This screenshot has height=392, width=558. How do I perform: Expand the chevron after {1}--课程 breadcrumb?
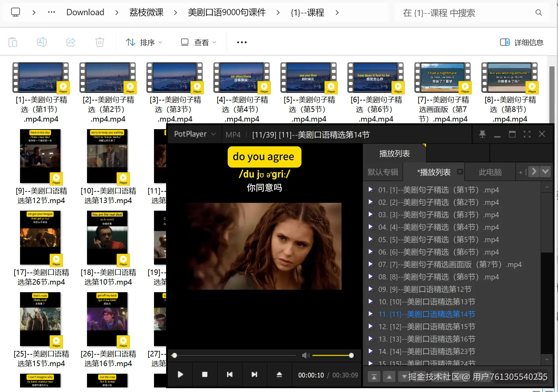click(337, 12)
